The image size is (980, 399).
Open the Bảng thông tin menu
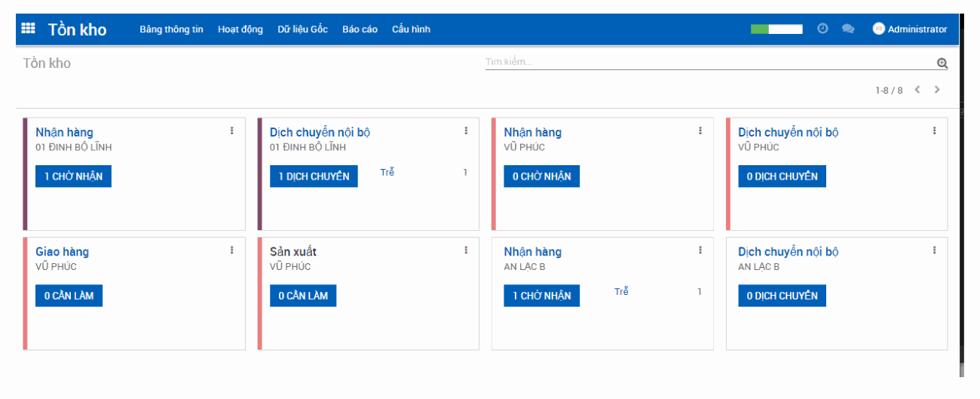(x=171, y=29)
